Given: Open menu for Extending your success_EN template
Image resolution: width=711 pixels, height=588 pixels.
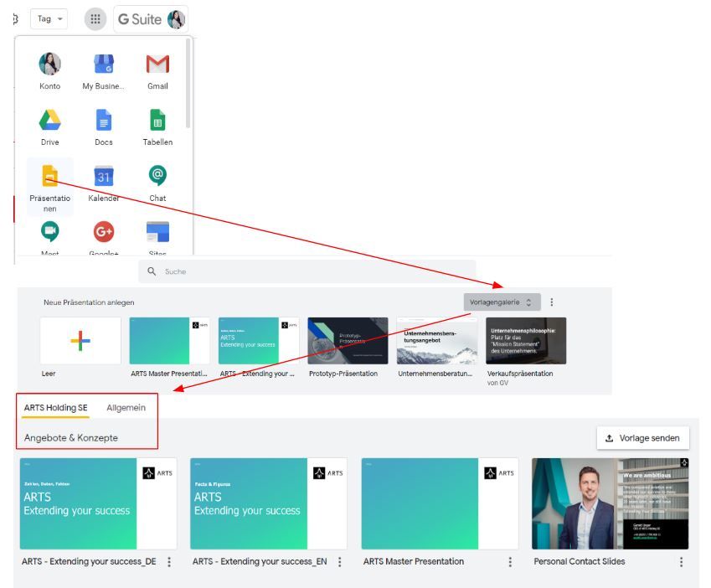Looking at the screenshot, I should click(340, 562).
